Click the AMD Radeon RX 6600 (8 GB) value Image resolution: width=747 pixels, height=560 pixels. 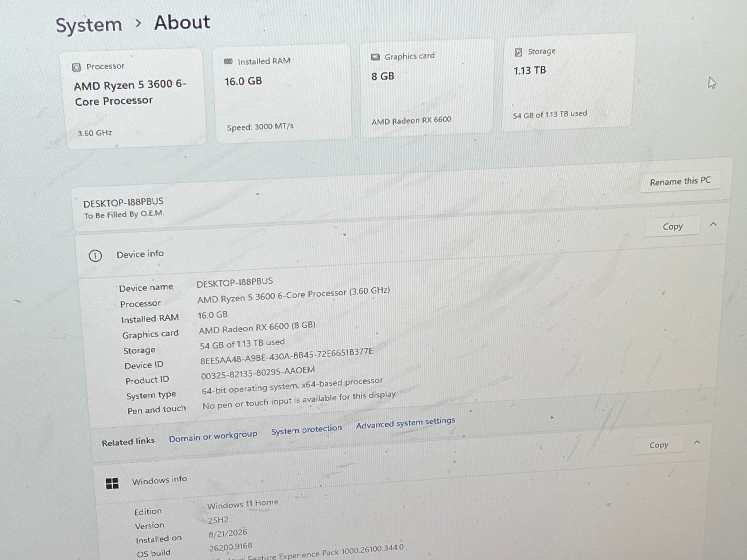(x=257, y=327)
